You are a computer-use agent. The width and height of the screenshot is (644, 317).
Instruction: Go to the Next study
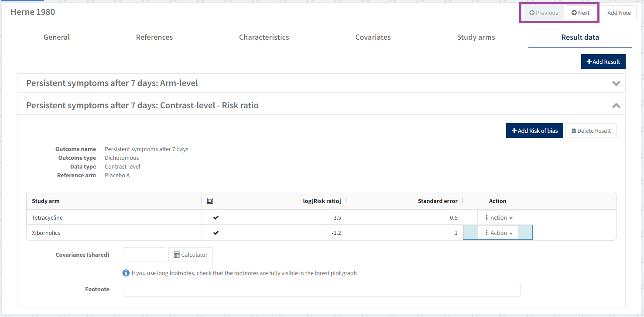coord(580,13)
